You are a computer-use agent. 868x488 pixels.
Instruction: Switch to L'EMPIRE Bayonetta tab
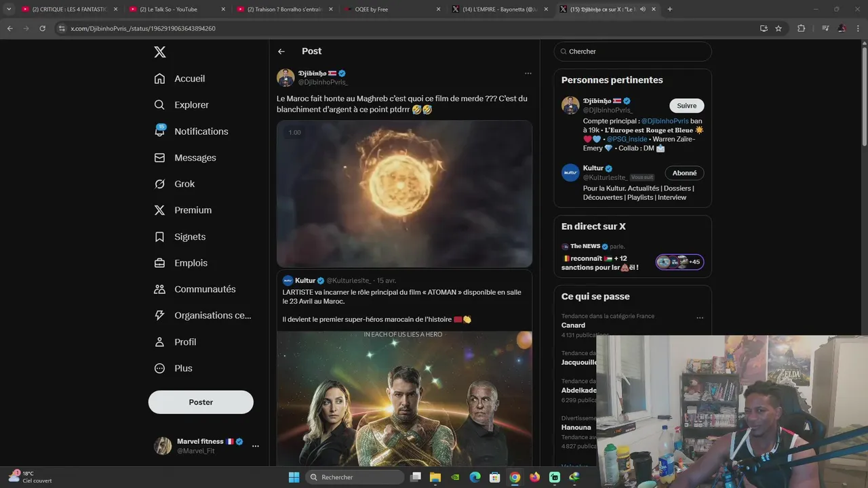498,9
